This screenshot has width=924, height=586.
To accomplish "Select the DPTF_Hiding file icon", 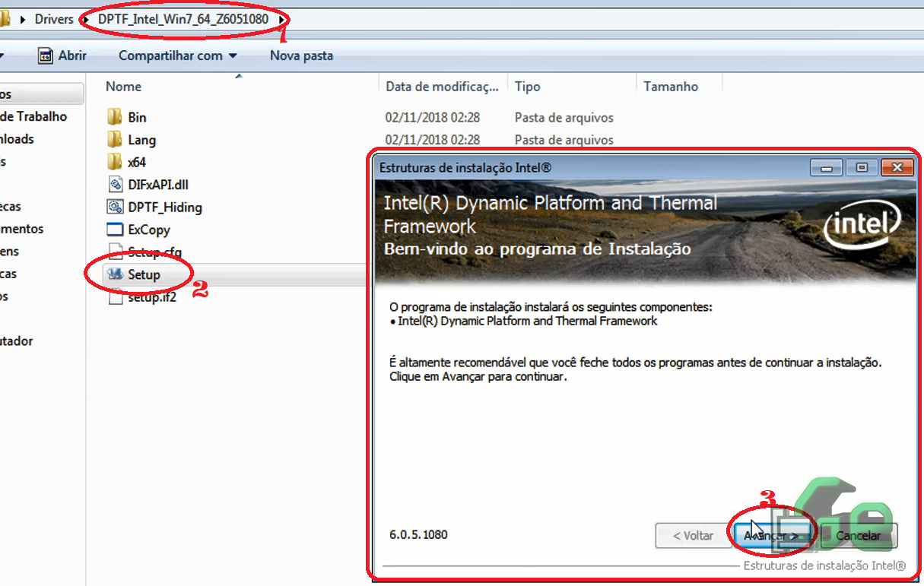I will (x=115, y=207).
